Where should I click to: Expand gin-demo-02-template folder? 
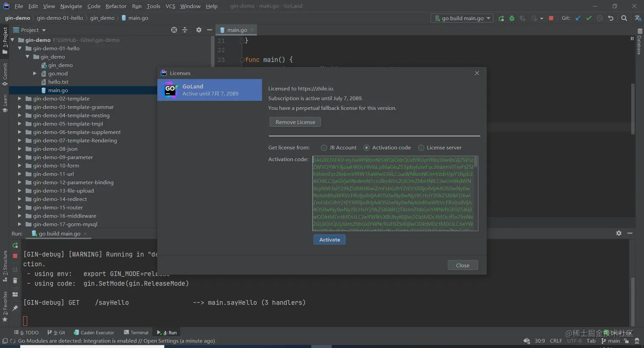[x=20, y=99]
